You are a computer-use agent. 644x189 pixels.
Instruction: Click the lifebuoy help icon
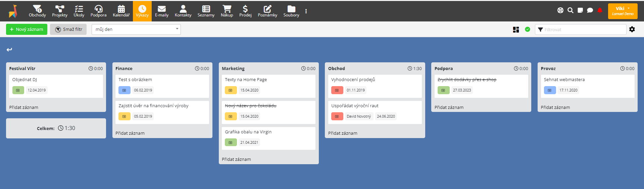560,10
